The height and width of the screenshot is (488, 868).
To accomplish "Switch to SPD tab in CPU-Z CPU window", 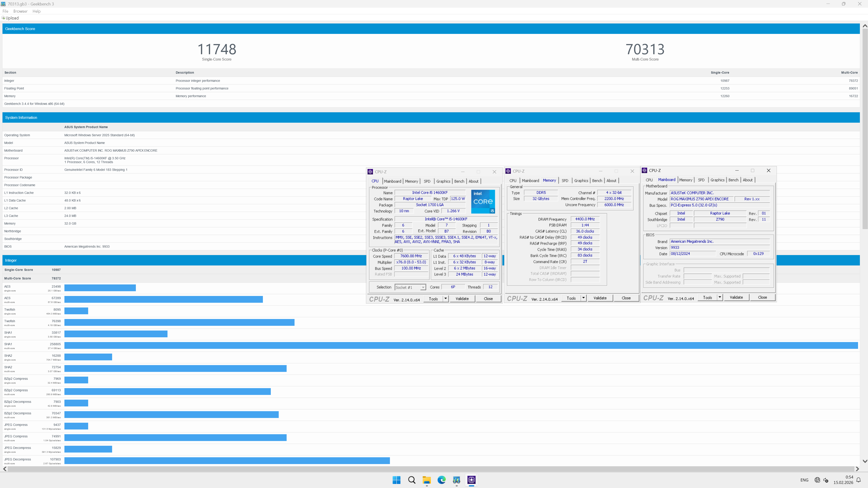I will tap(427, 181).
